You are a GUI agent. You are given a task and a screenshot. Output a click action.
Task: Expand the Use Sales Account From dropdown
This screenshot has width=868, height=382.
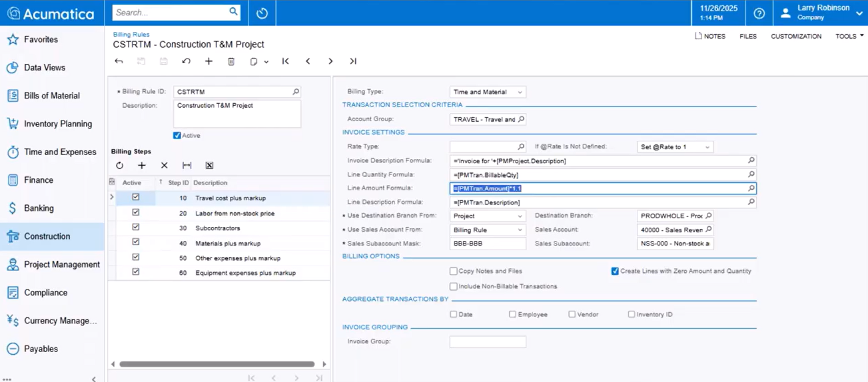520,230
